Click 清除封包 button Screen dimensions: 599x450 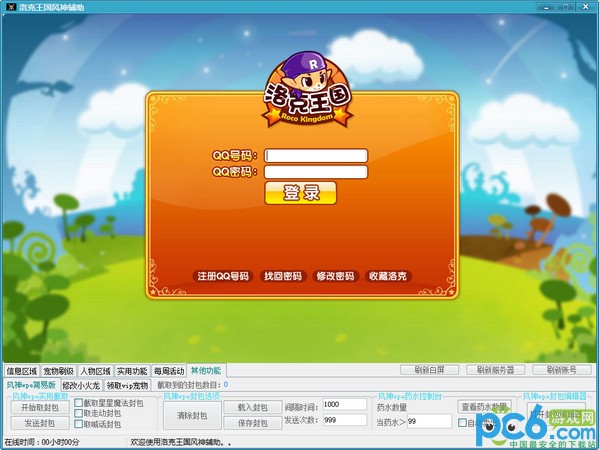tap(192, 416)
